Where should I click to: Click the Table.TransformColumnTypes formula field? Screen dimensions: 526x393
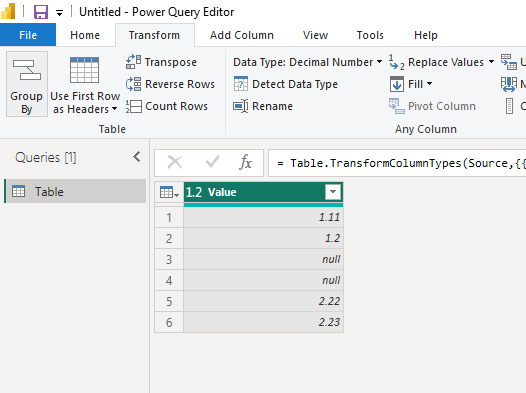(397, 163)
